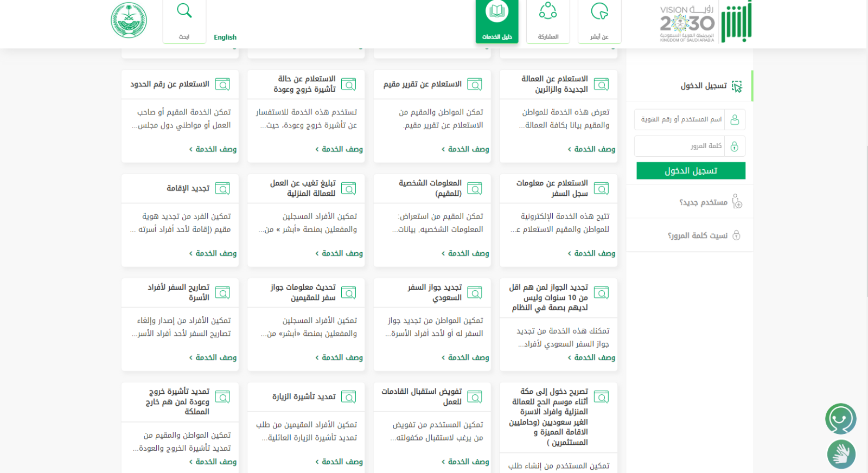Viewport: 868px width, 473px height.
Task: Open وصف الخدمة for تحديث معلومات جواز سفر للمقيمين
Action: (339, 357)
